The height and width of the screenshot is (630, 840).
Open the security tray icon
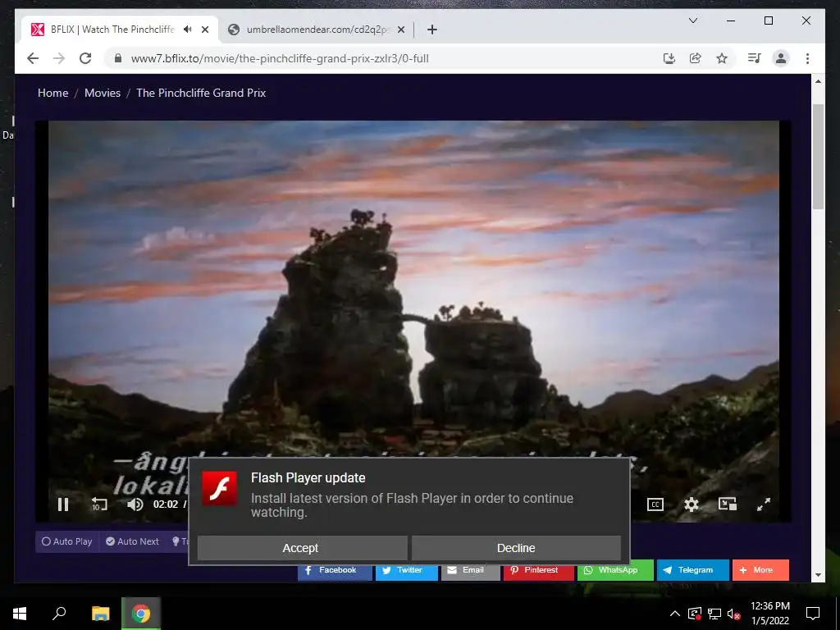695,614
